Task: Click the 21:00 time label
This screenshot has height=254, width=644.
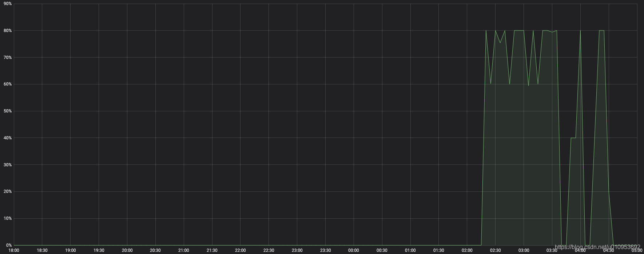Action: [184, 250]
